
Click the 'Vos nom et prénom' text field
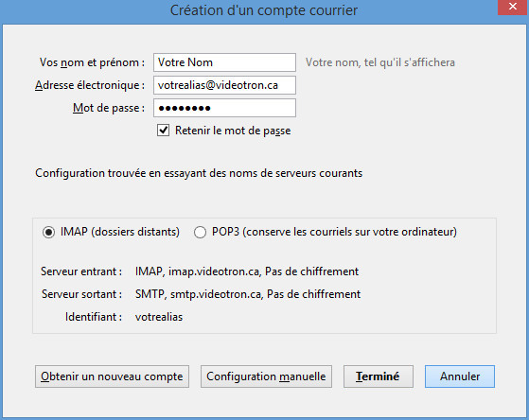(224, 62)
